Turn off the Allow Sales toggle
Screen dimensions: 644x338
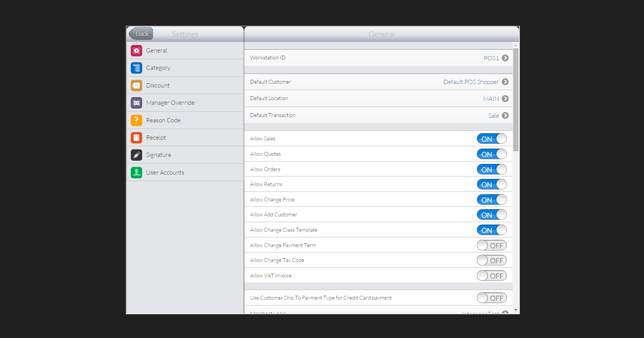tap(491, 139)
